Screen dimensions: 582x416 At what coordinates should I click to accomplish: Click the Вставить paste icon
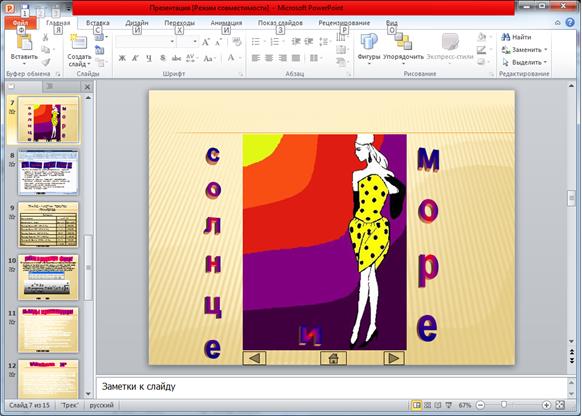tap(24, 42)
